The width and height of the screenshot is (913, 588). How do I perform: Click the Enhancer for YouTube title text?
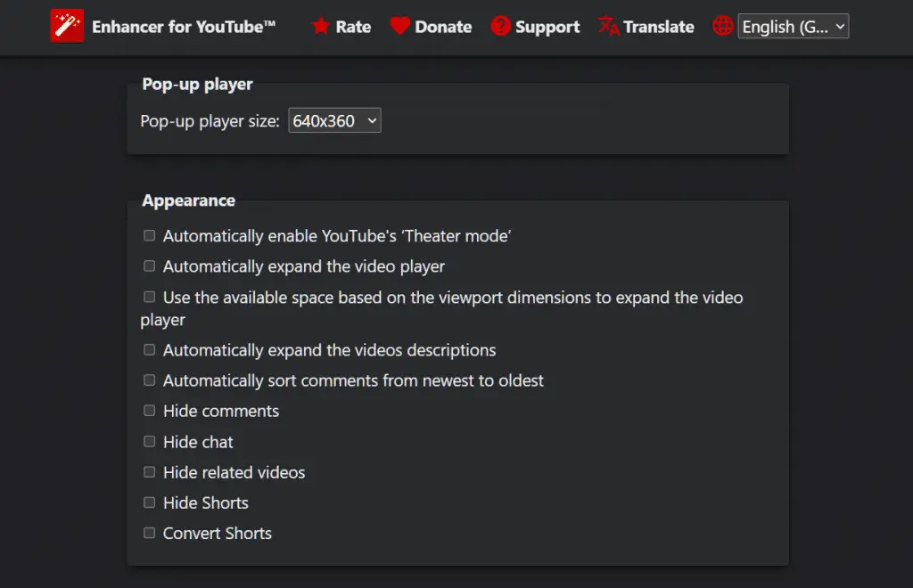[x=184, y=27]
